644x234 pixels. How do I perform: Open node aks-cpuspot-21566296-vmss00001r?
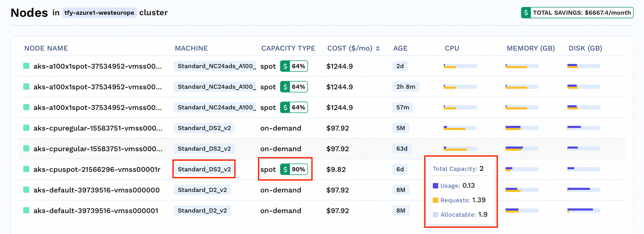click(x=97, y=169)
